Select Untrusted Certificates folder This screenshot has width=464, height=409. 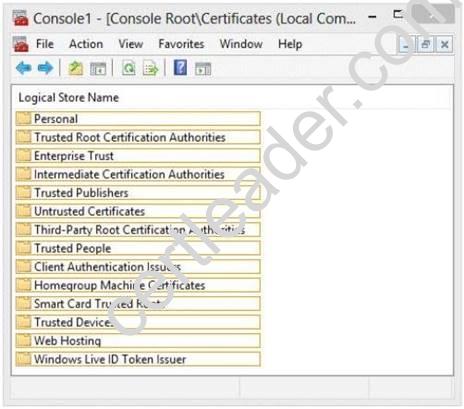click(x=138, y=211)
